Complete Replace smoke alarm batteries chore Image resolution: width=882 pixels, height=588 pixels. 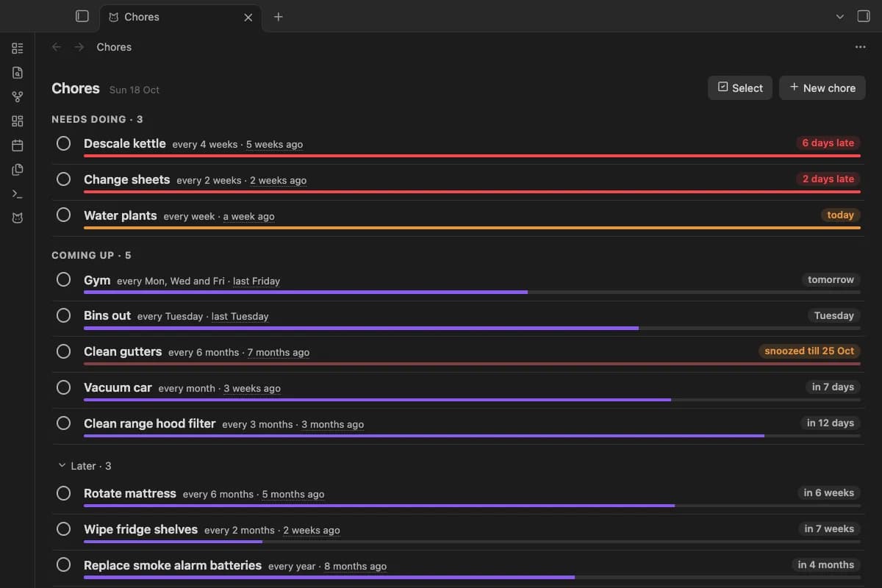(64, 565)
